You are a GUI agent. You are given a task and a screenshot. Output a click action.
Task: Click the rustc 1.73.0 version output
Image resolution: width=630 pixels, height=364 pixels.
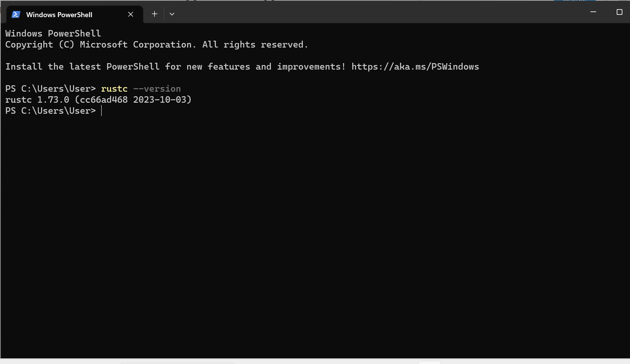pos(37,100)
